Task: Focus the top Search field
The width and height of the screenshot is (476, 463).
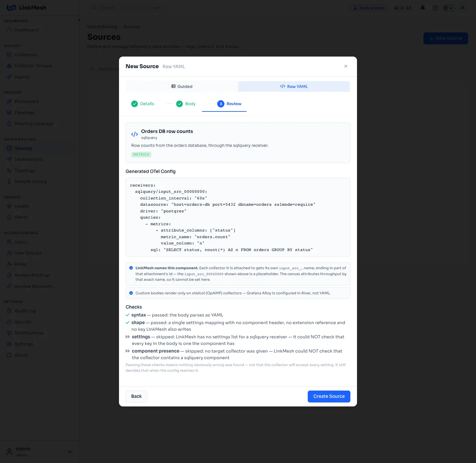Action: (126, 8)
